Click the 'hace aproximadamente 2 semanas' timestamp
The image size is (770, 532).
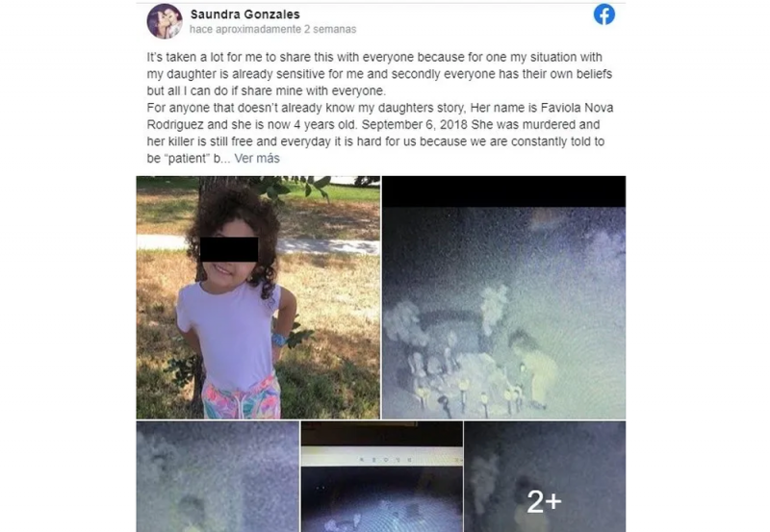(x=273, y=29)
